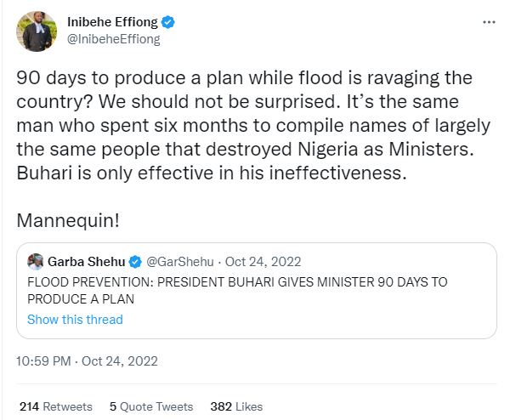Click Inibehe Effiong's profile avatar

(36, 31)
